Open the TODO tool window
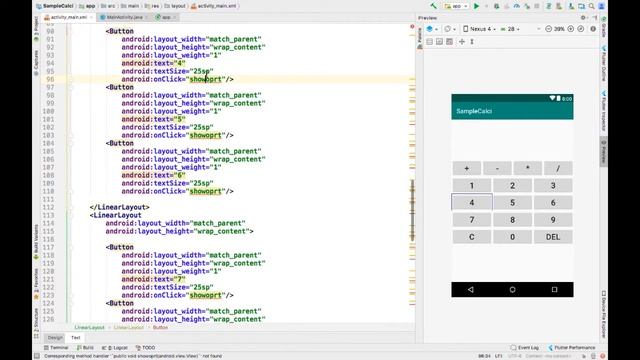Image resolution: width=640 pixels, height=360 pixels. (145, 348)
